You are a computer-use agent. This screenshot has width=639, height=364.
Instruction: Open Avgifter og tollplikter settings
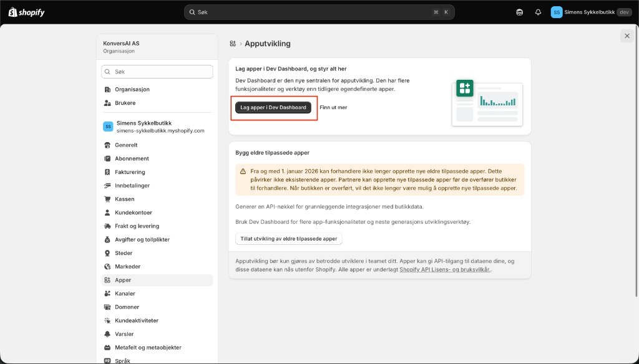click(x=157, y=239)
